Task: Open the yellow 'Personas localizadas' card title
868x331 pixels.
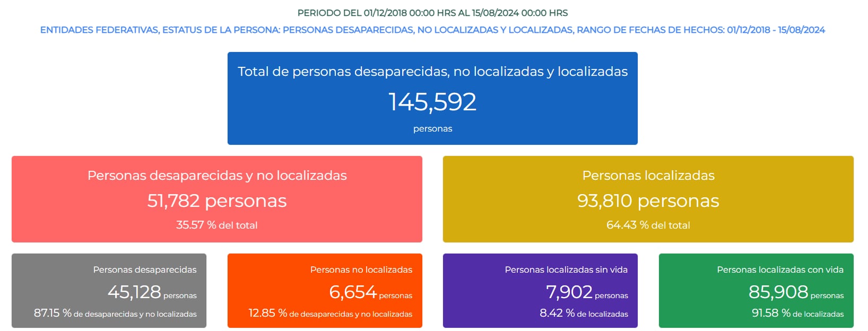Action: pyautogui.click(x=648, y=176)
